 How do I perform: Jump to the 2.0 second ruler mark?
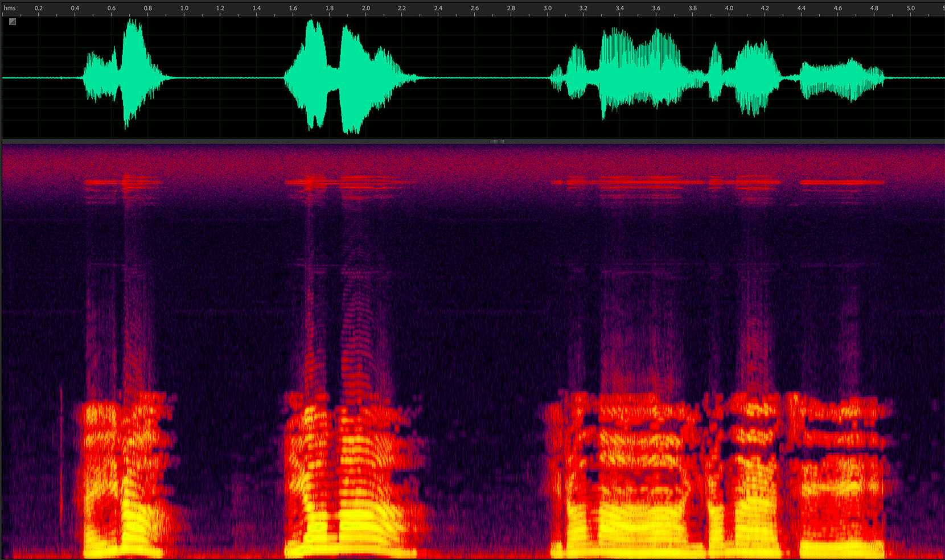pos(365,9)
